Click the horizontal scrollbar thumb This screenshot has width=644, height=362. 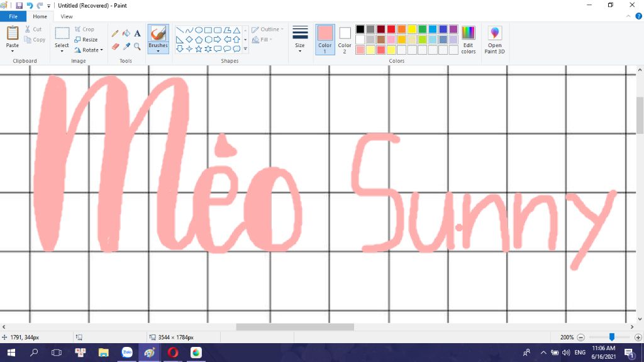pyautogui.click(x=295, y=327)
